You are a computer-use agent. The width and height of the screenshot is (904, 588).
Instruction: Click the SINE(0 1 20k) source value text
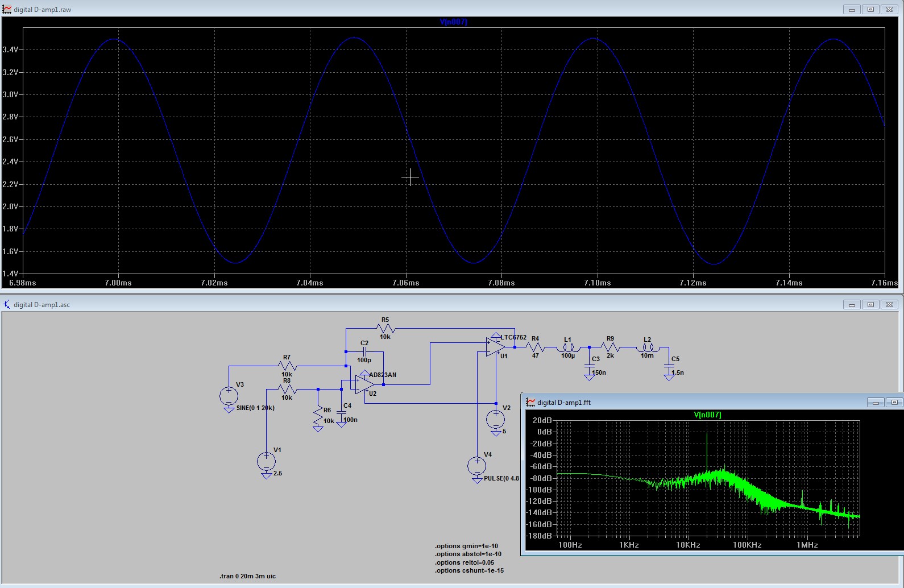tap(255, 408)
